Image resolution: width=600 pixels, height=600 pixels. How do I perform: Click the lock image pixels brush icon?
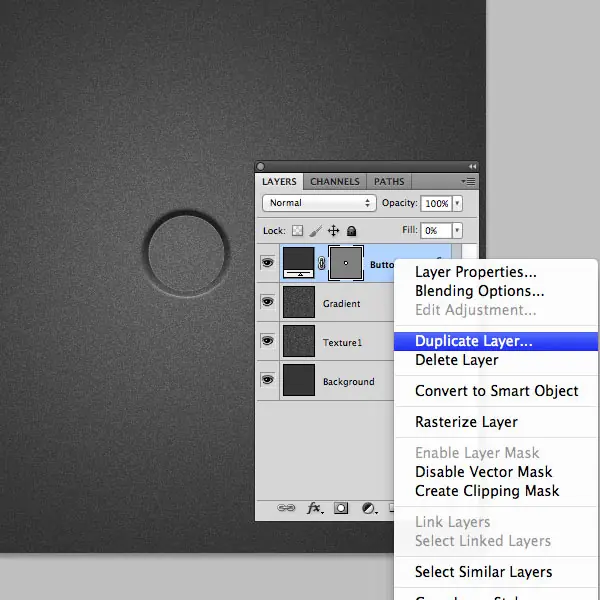315,231
